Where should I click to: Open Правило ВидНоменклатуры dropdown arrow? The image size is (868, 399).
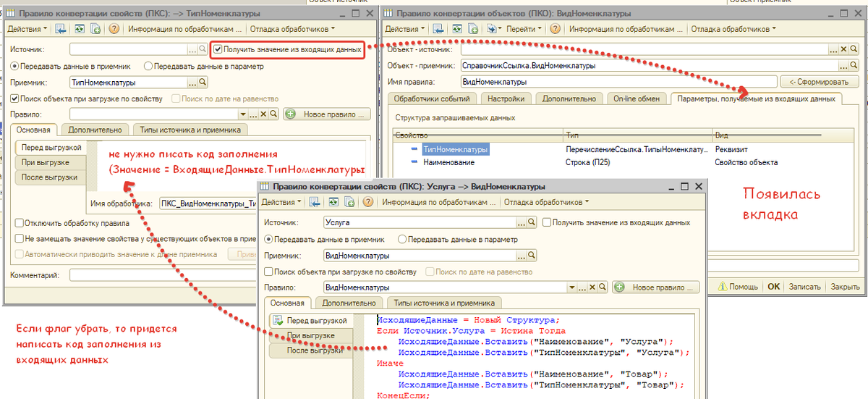pos(571,287)
